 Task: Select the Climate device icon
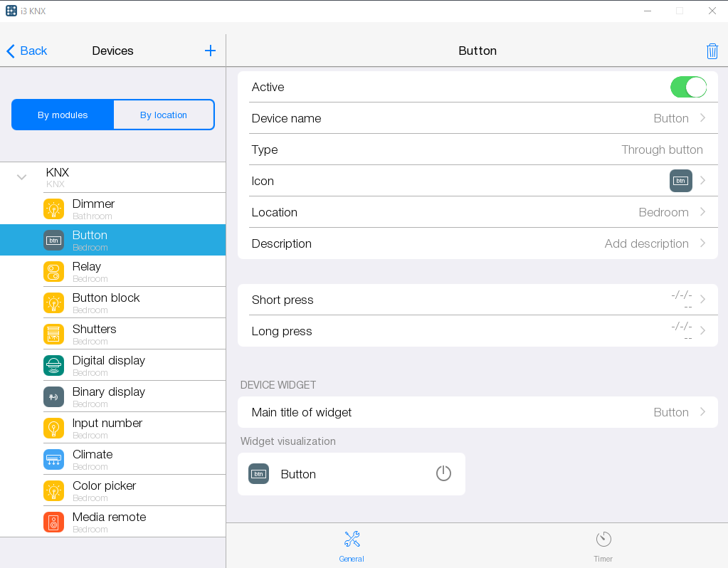point(53,459)
